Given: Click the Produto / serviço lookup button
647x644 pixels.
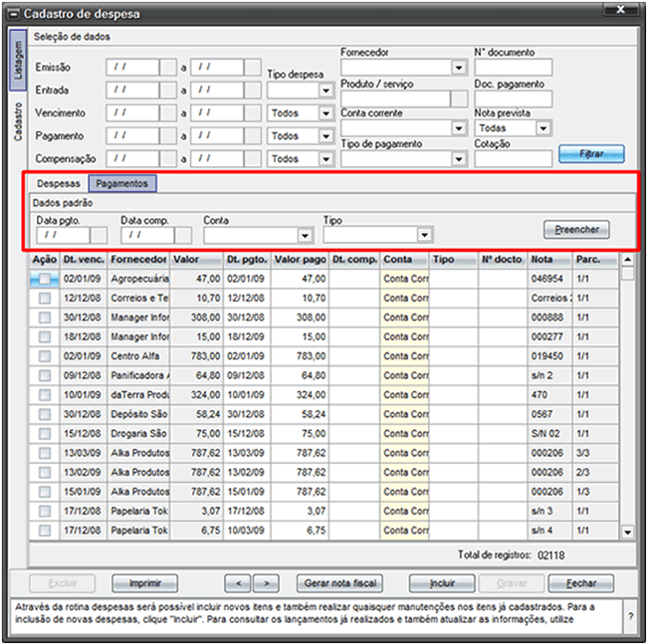Looking at the screenshot, I should (x=459, y=100).
